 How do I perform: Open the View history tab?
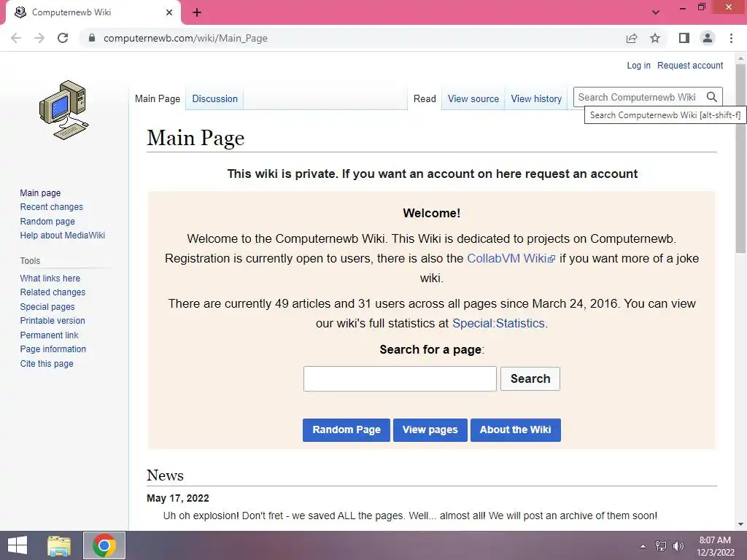coord(536,98)
